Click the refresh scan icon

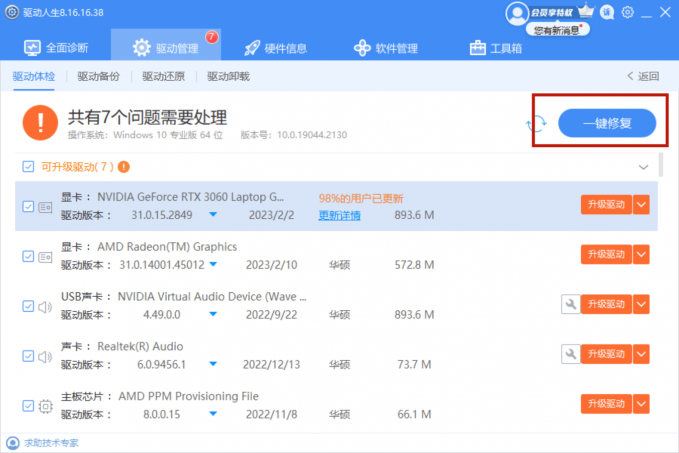(x=537, y=123)
